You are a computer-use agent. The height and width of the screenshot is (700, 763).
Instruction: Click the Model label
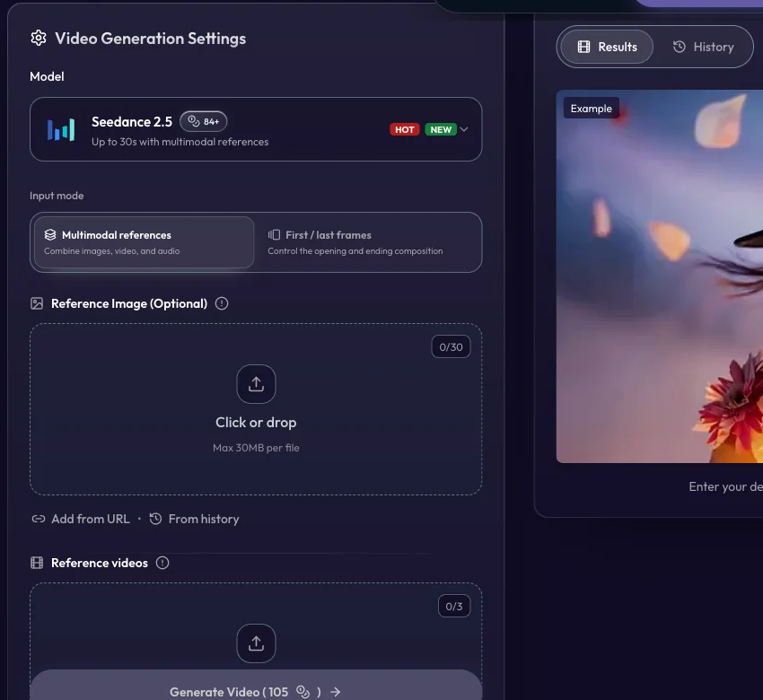(x=47, y=76)
